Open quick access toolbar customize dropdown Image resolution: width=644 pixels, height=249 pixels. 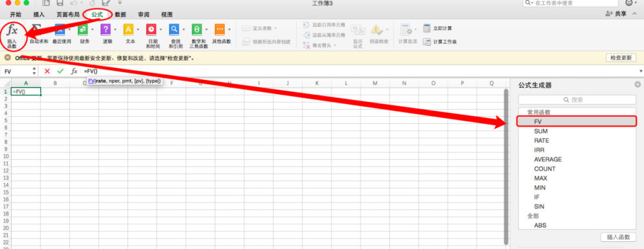coord(120,3)
